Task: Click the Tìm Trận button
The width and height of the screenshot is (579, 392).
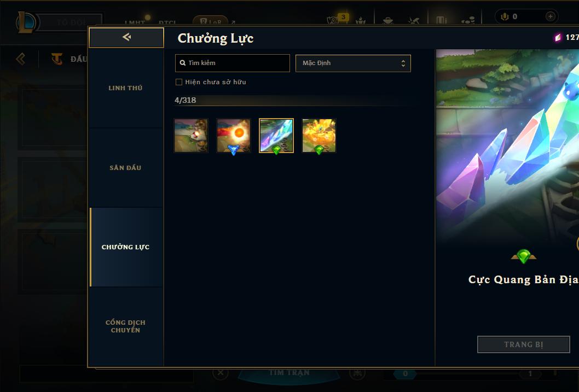Action: (289, 373)
